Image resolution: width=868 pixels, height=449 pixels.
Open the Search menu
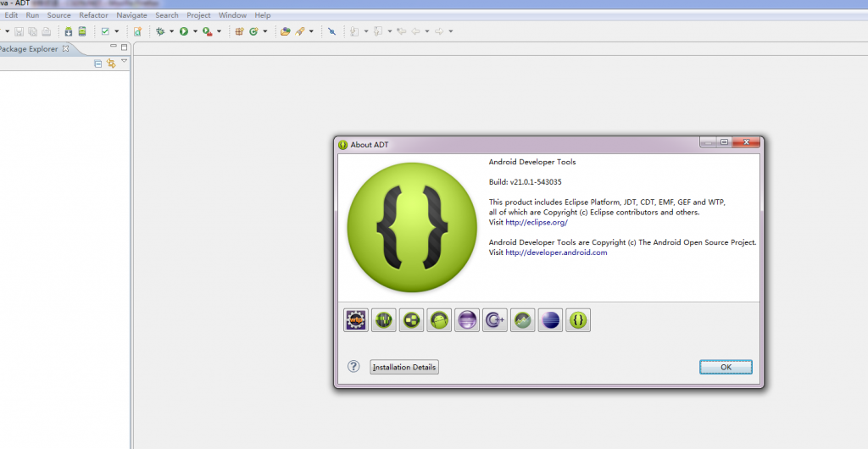167,15
